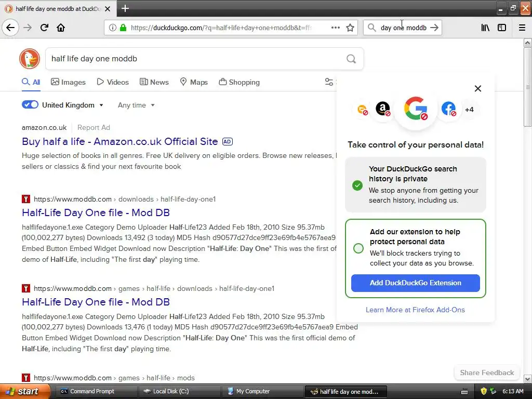Switch to the Images tab
532x399 pixels.
click(68, 82)
